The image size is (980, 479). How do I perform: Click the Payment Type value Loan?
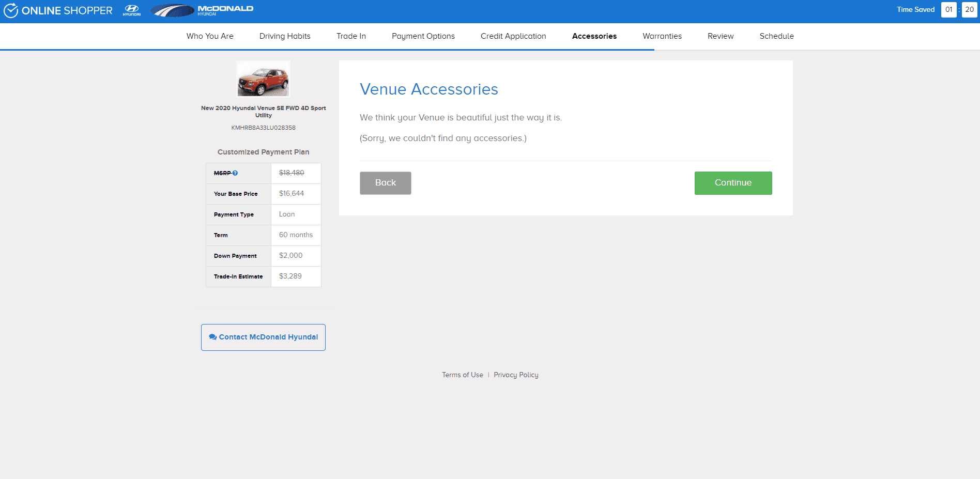pyautogui.click(x=287, y=214)
